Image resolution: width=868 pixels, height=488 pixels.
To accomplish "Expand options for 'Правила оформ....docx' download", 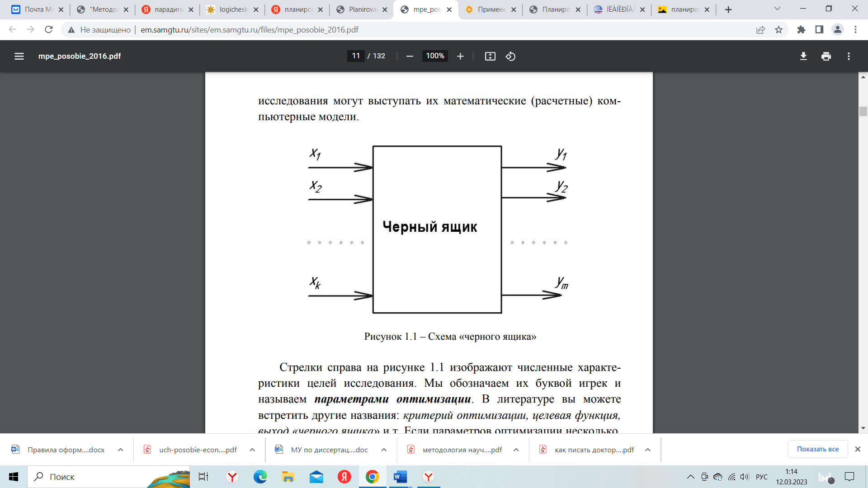I will (121, 450).
